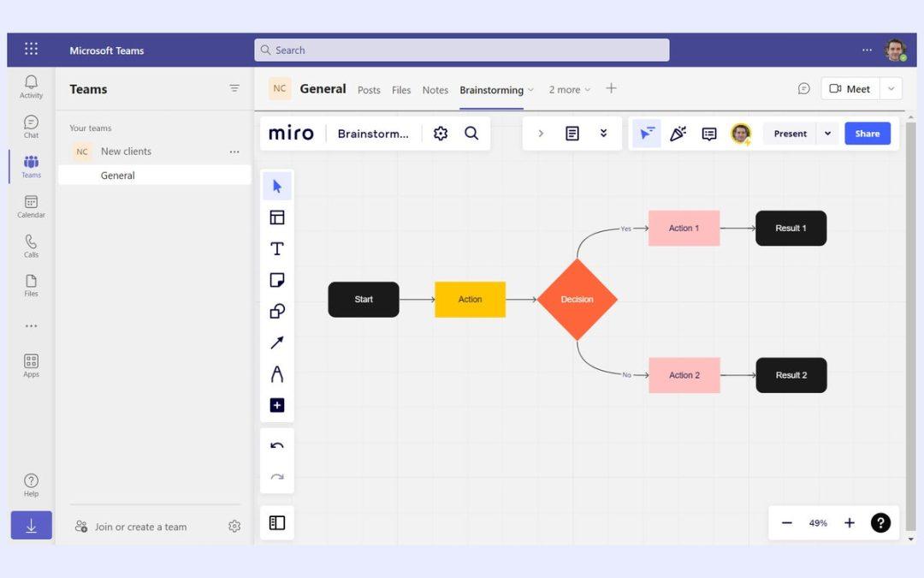Select the Brainstorming tab
The height and width of the screenshot is (578, 924).
[x=491, y=90]
